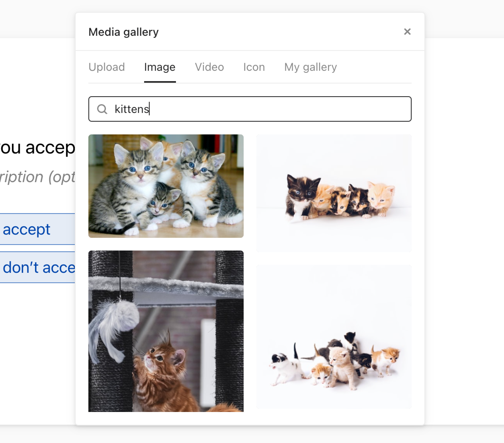Click the Media gallery title text
Viewport: 504px width, 443px height.
[x=124, y=32]
